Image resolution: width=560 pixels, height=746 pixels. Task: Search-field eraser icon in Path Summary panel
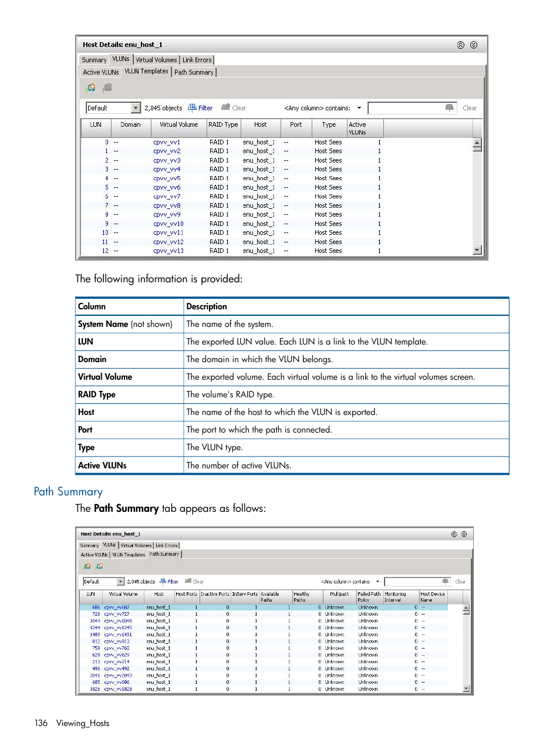pos(446,582)
